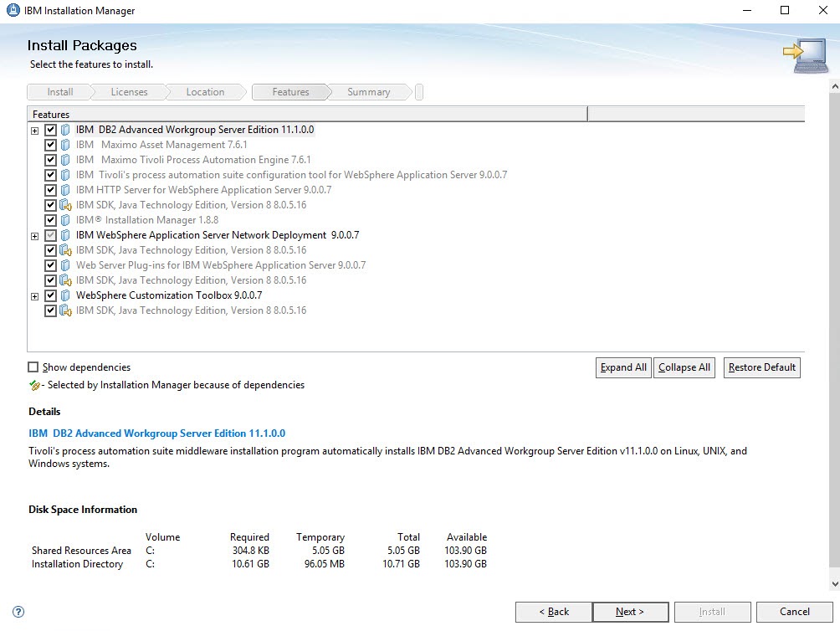Screen dimensions: 840x631
Task: Expand WebSphere Customization Toolbox node
Action: [35, 296]
